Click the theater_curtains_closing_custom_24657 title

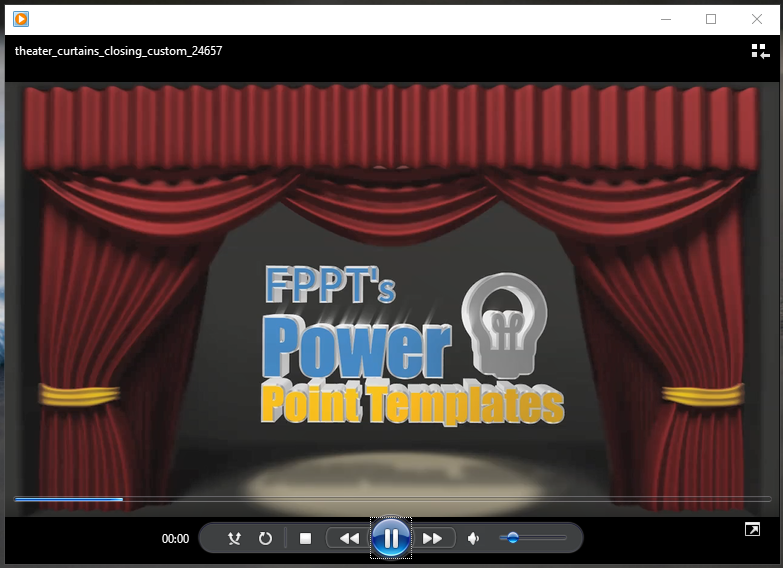coord(118,50)
